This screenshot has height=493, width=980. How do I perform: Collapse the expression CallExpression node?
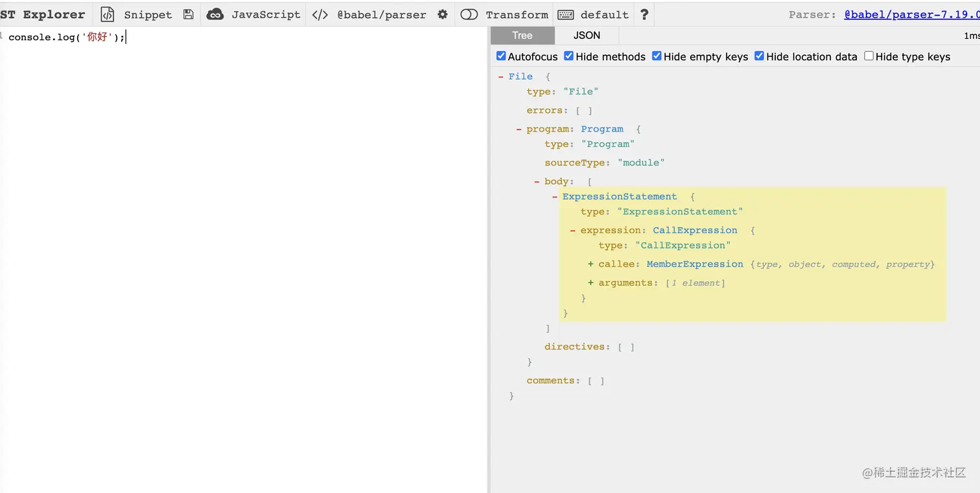coord(573,230)
